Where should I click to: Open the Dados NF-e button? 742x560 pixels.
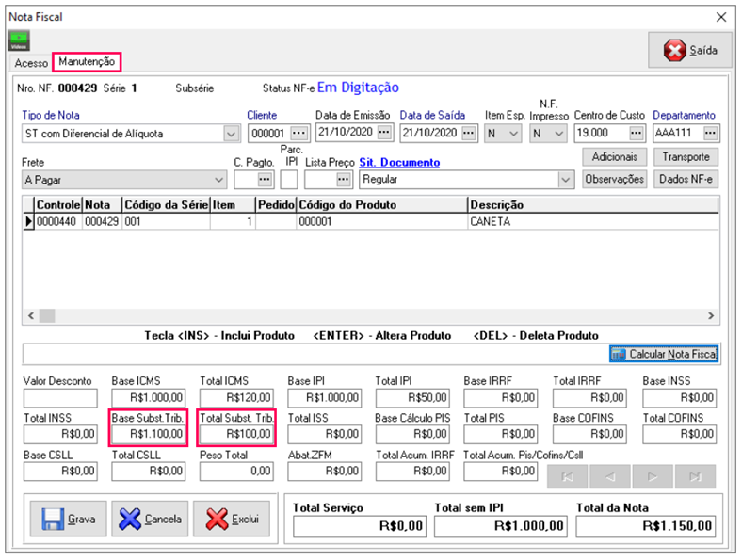point(686,179)
